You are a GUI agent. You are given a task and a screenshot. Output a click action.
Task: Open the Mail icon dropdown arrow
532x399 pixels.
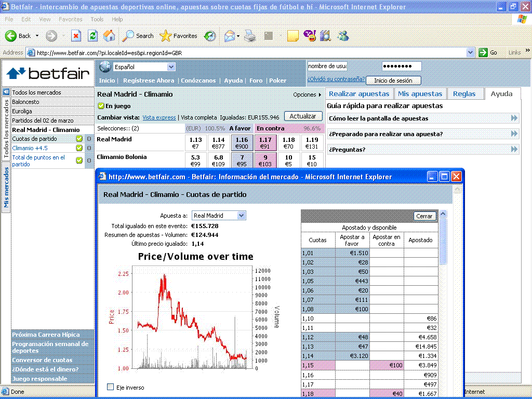(238, 36)
